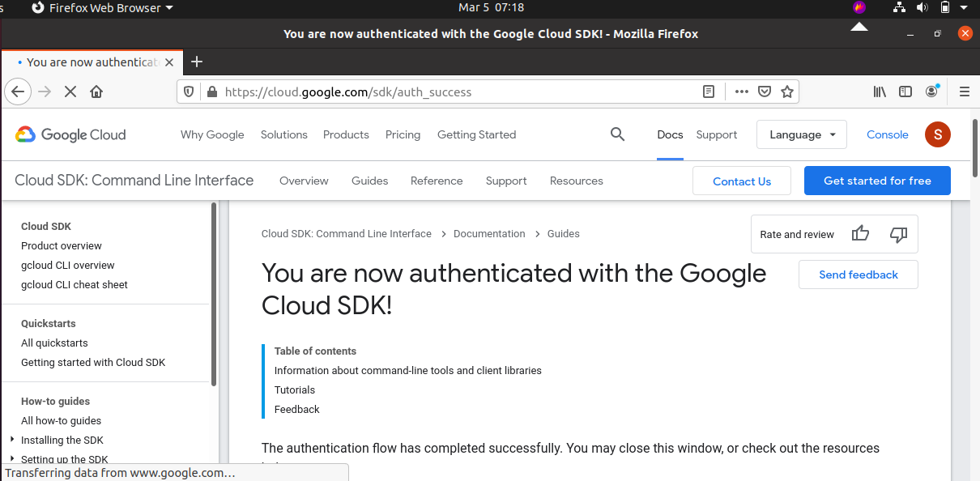980x481 pixels.
Task: Expand Installing the SDK tree item
Action: 12,440
